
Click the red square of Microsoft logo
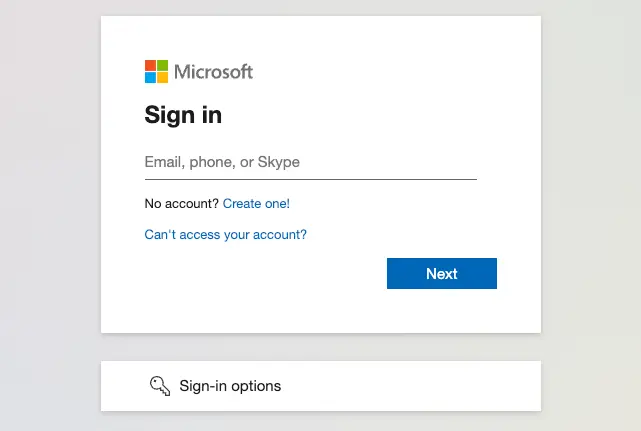coord(151,66)
